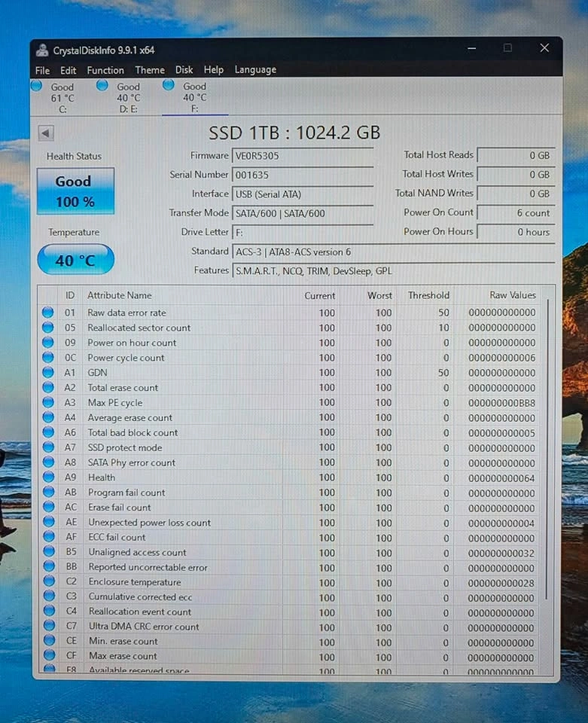
Task: Open the Language menu
Action: click(x=255, y=69)
